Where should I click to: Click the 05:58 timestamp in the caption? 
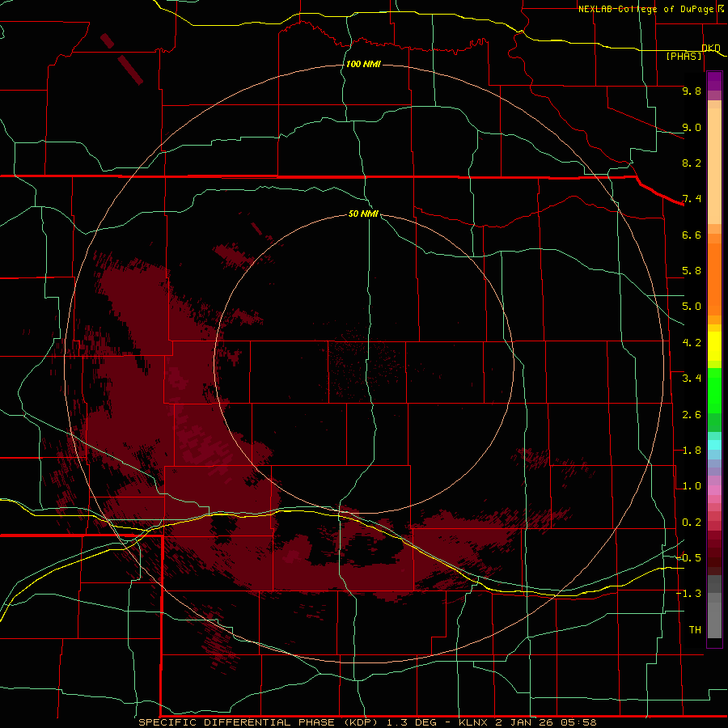pos(578,722)
